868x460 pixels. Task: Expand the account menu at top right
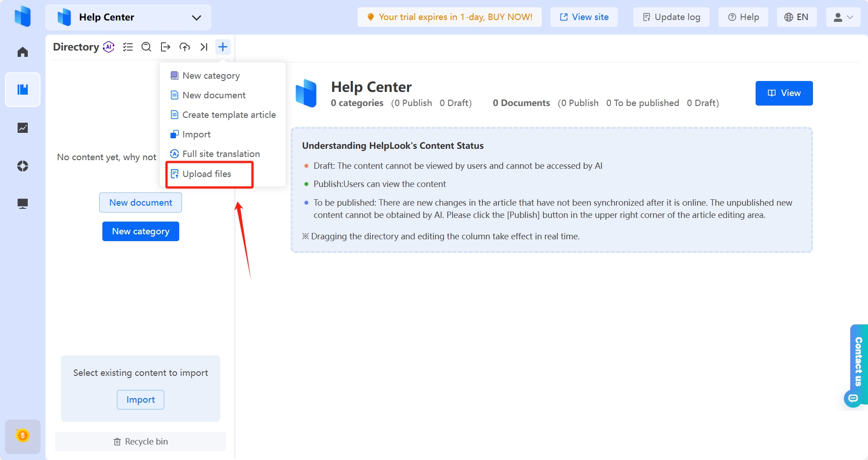(x=843, y=17)
